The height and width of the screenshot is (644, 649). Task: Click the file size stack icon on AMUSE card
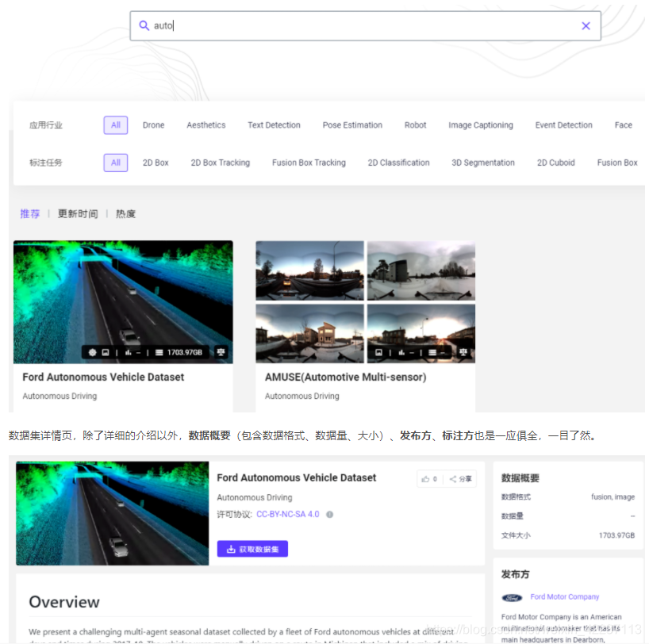point(432,352)
